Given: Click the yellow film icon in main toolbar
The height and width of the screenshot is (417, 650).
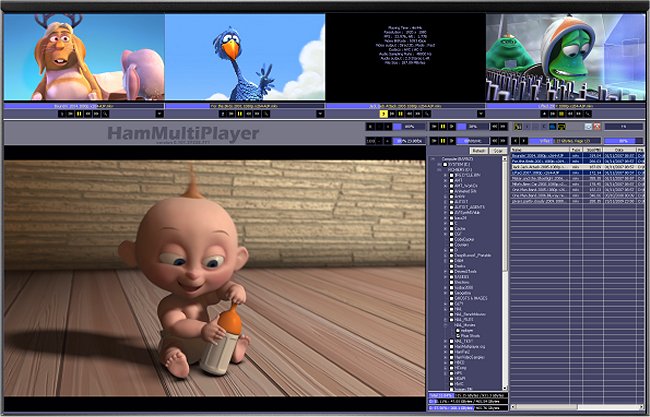Looking at the screenshot, I should click(x=518, y=126).
